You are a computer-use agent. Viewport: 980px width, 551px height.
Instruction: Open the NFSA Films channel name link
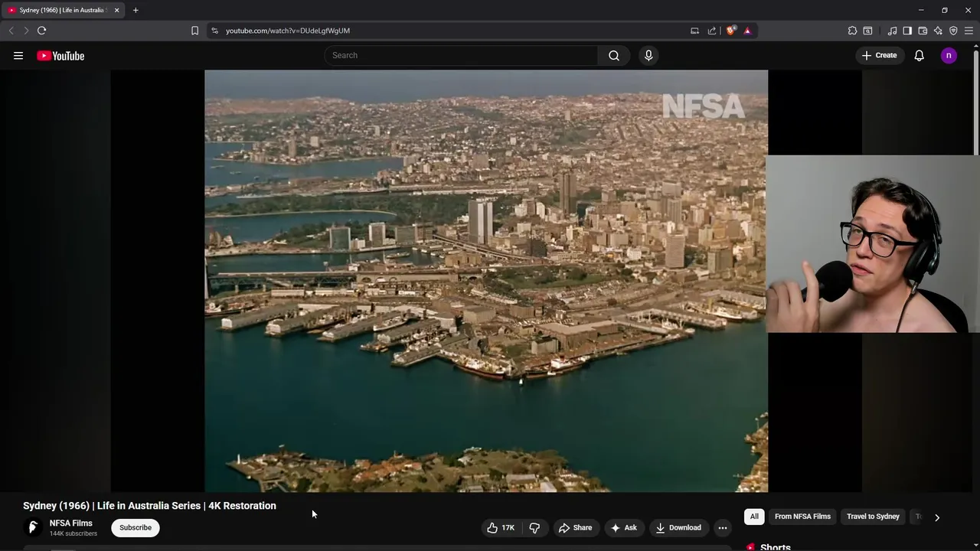[71, 523]
